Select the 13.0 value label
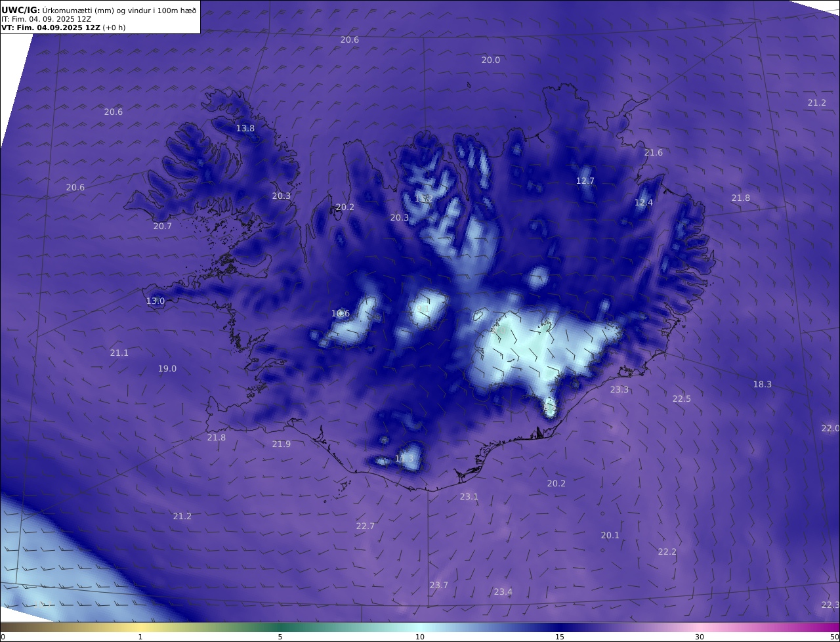The width and height of the screenshot is (840, 642). 156,301
